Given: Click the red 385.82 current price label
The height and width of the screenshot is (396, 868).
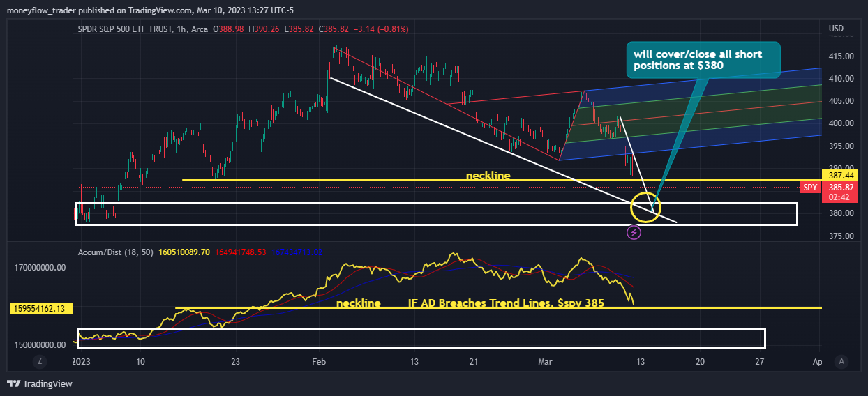Looking at the screenshot, I should coord(842,188).
